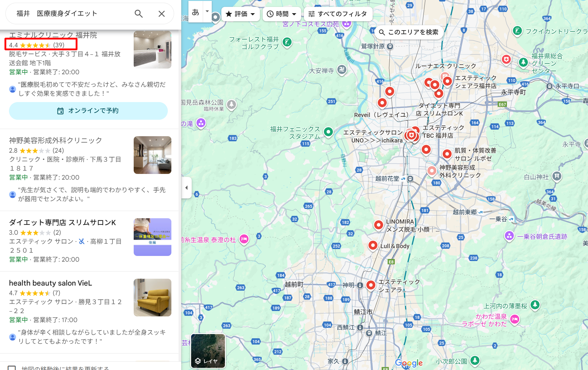Open health beauty salon VieL photo
The image size is (588, 370).
(x=153, y=298)
